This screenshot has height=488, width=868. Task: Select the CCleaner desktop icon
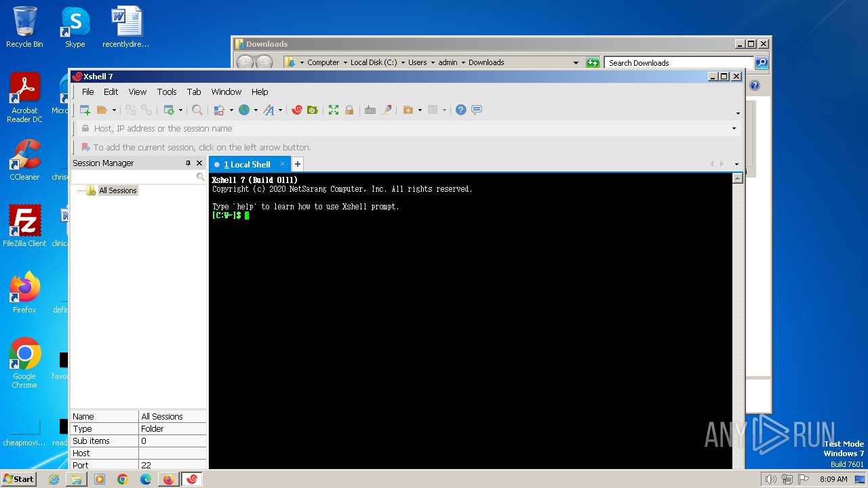pyautogui.click(x=24, y=161)
